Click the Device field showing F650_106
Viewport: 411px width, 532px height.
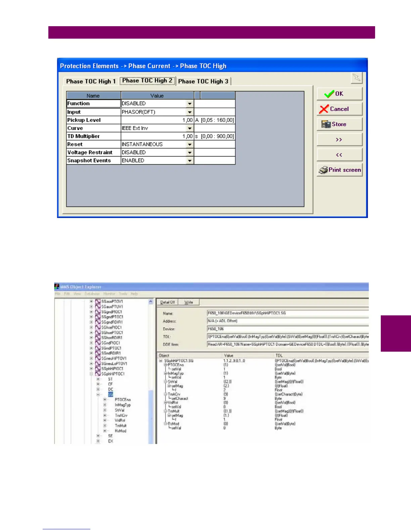pyautogui.click(x=288, y=329)
